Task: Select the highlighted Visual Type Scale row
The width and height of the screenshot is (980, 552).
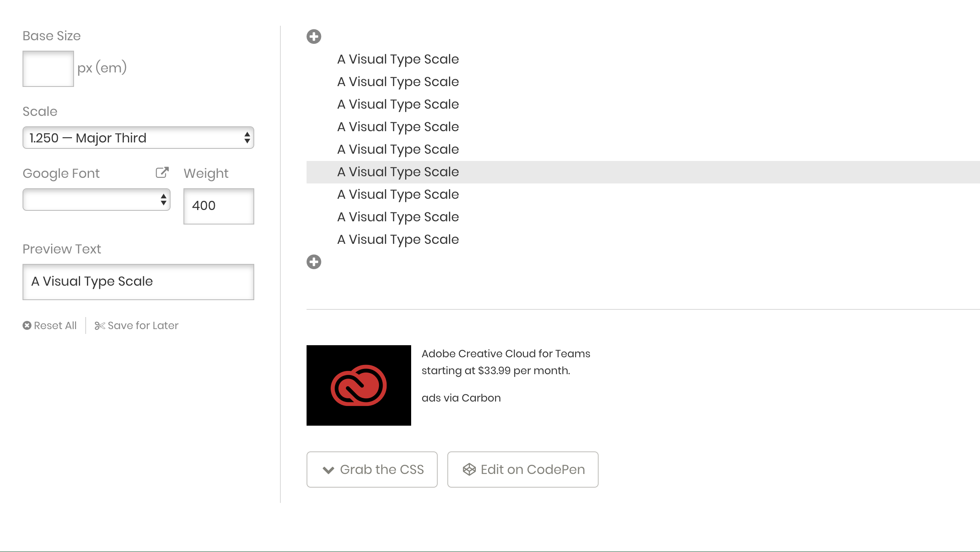Action: click(x=398, y=172)
